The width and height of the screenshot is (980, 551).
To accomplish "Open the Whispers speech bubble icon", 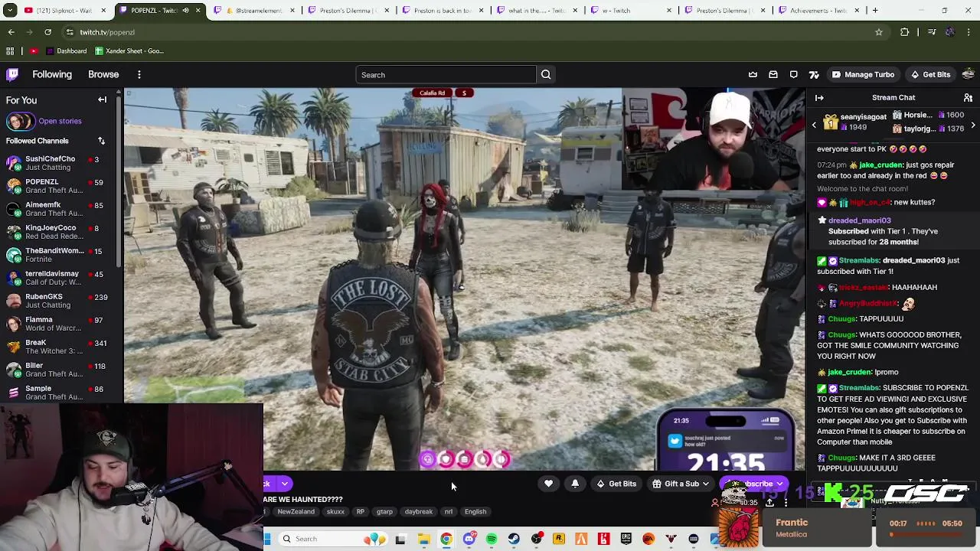I will 793,75.
